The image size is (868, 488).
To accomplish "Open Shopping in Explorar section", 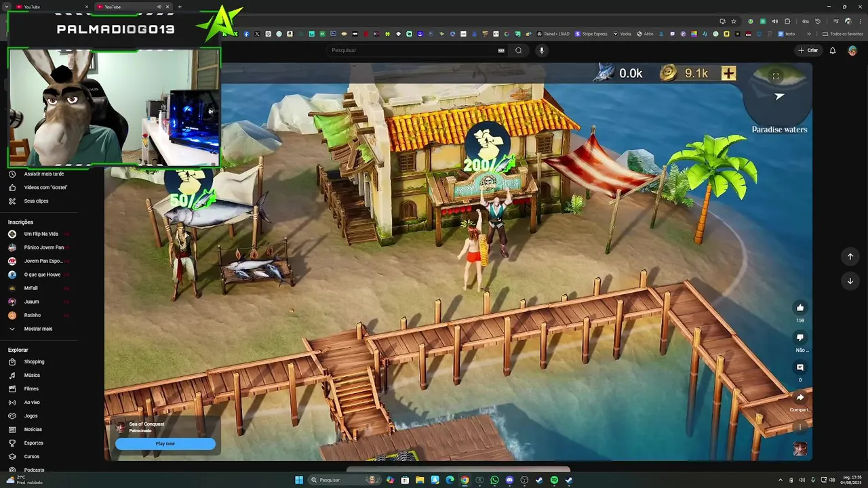I will point(34,362).
